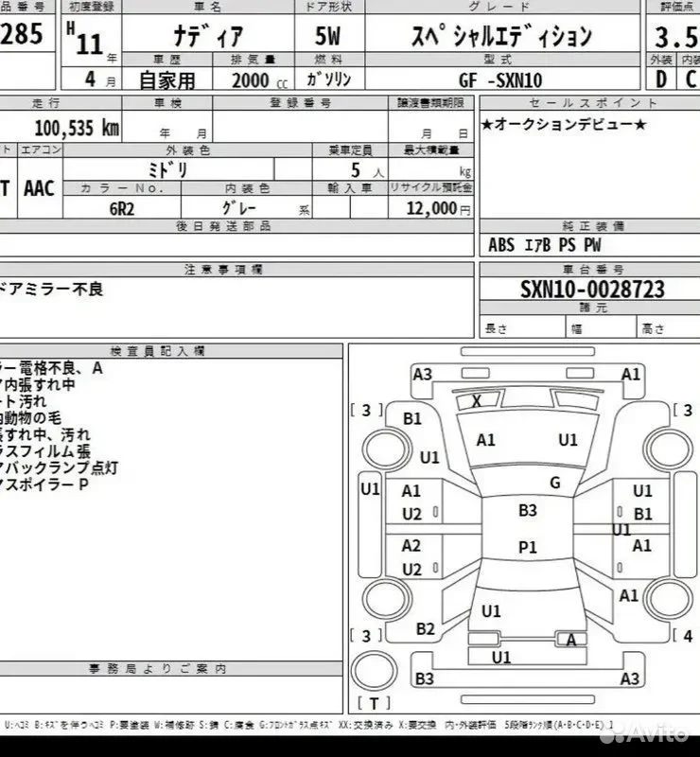The image size is (700, 757).
Task: Select the 検査員記入欄 section header
Action: (x=157, y=351)
